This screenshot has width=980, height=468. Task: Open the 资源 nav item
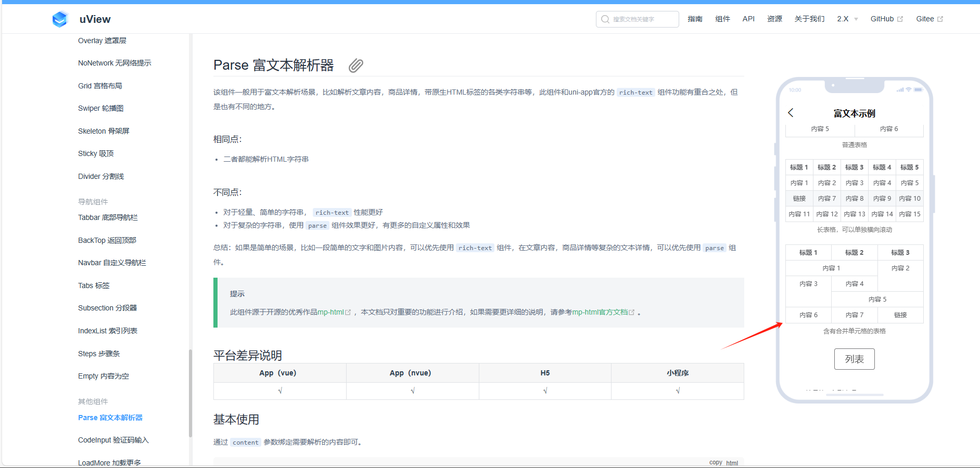click(774, 19)
